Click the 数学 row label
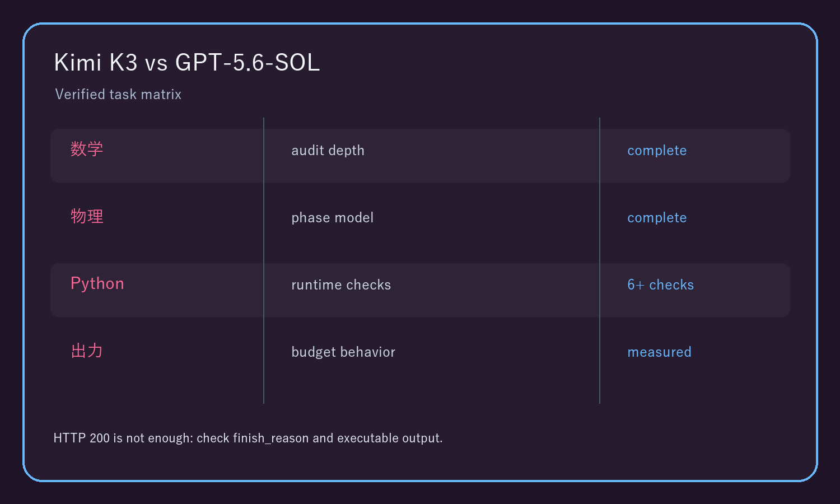The width and height of the screenshot is (840, 504). (x=87, y=149)
